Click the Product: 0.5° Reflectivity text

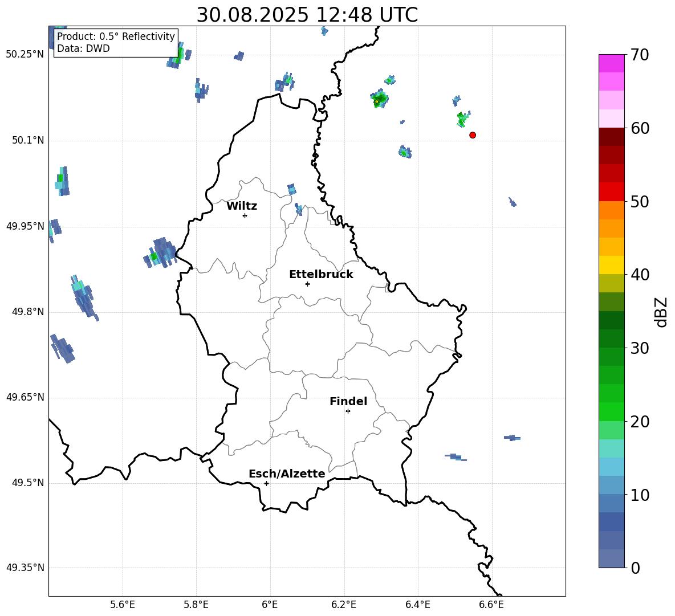[x=116, y=36]
